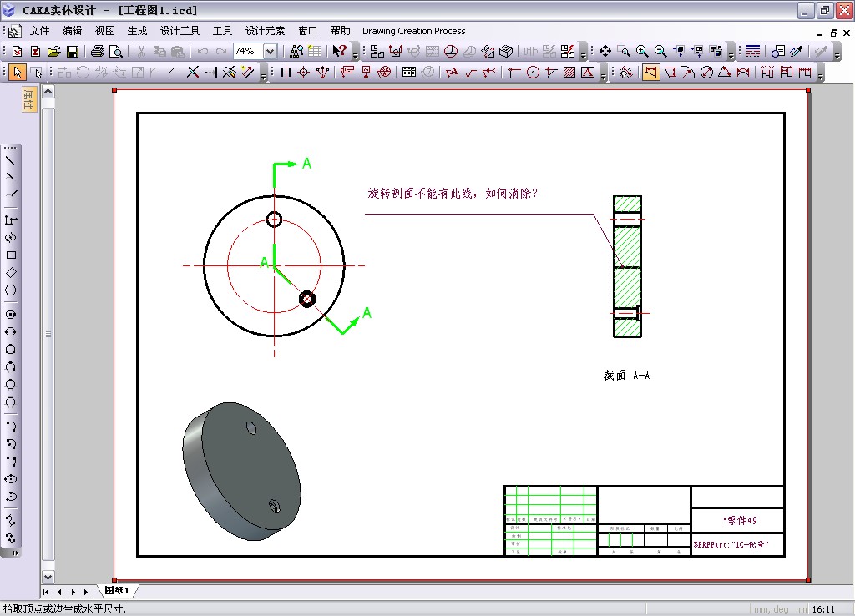Viewport: 855px width, 616px height.
Task: Select the boxed letter A text tool
Action: (x=588, y=73)
